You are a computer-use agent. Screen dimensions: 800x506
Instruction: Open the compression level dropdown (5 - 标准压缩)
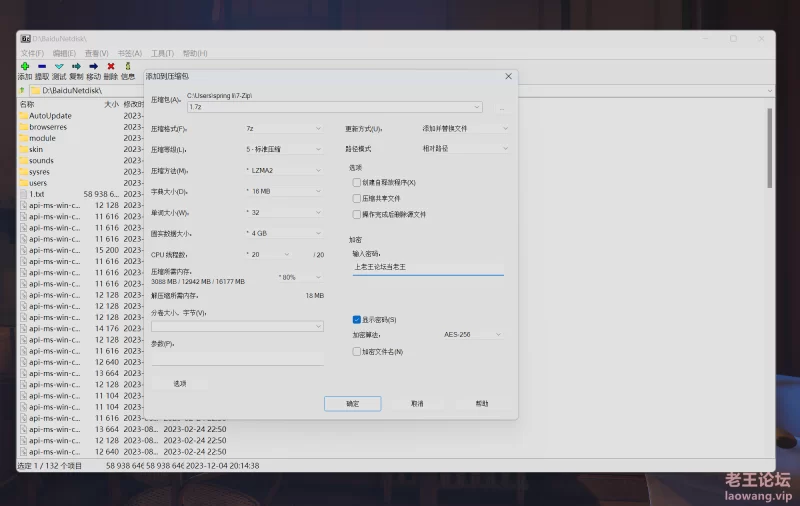[x=284, y=149]
